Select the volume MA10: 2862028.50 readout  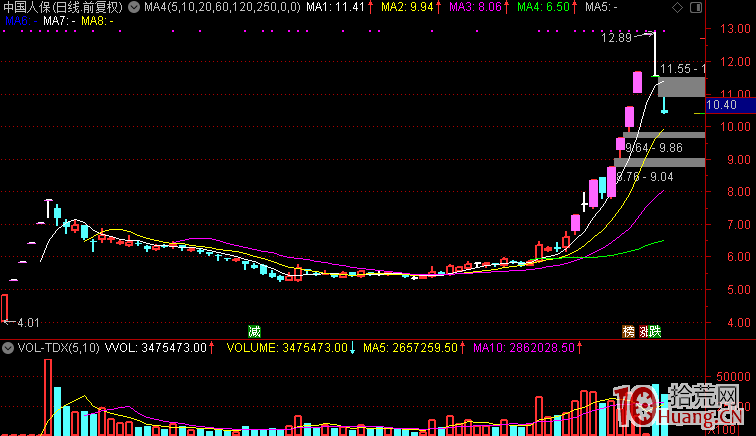524,348
